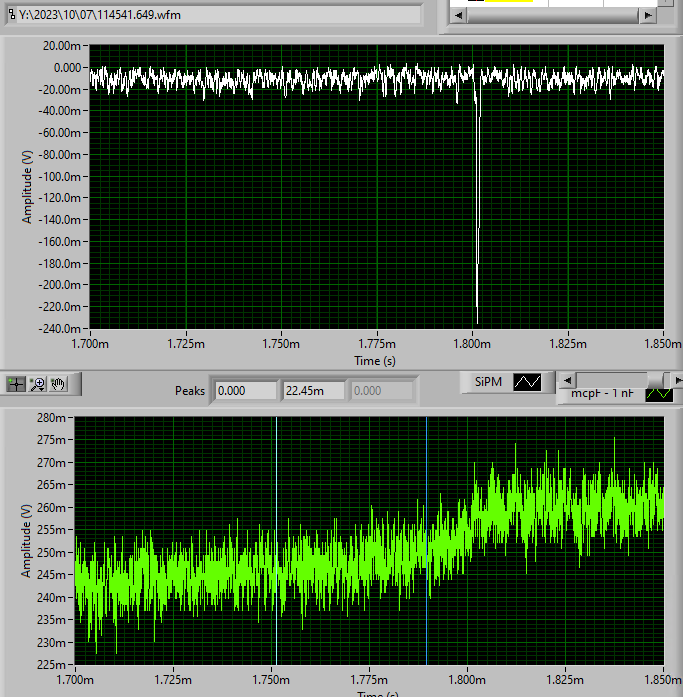Click the cyan cursor line in lower graph
The image size is (683, 698).
(x=276, y=540)
